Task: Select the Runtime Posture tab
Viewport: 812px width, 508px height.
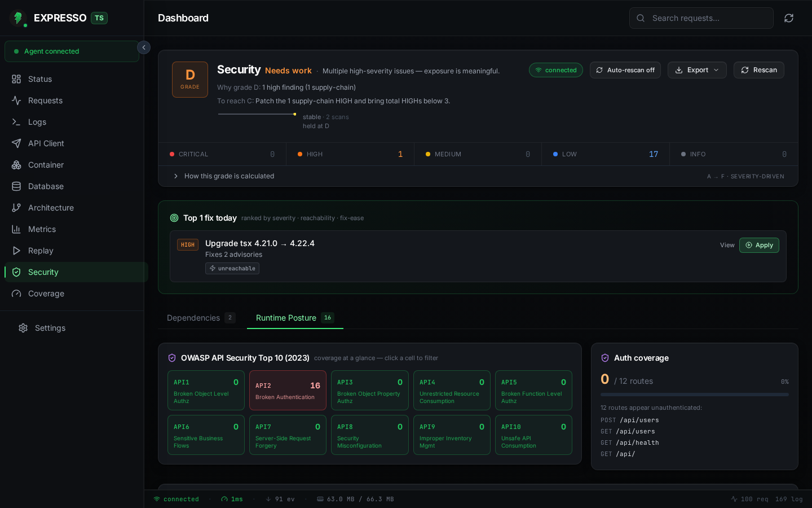Action: point(295,318)
